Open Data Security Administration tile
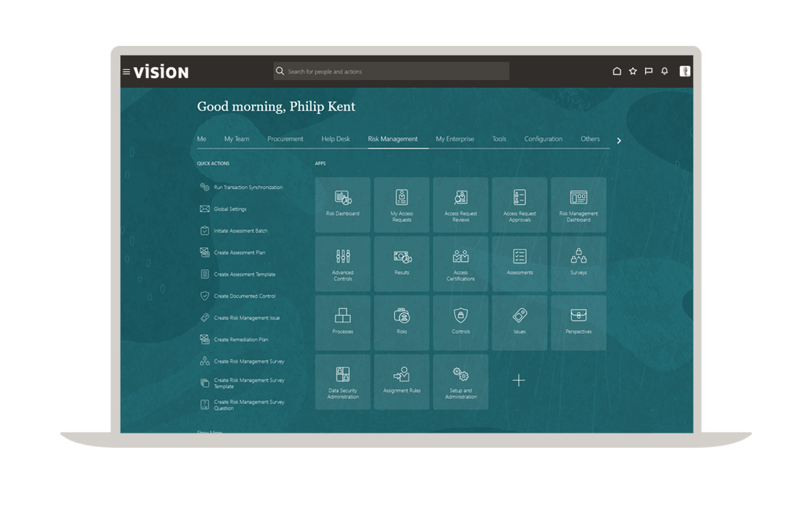The image size is (812, 508). [x=343, y=381]
